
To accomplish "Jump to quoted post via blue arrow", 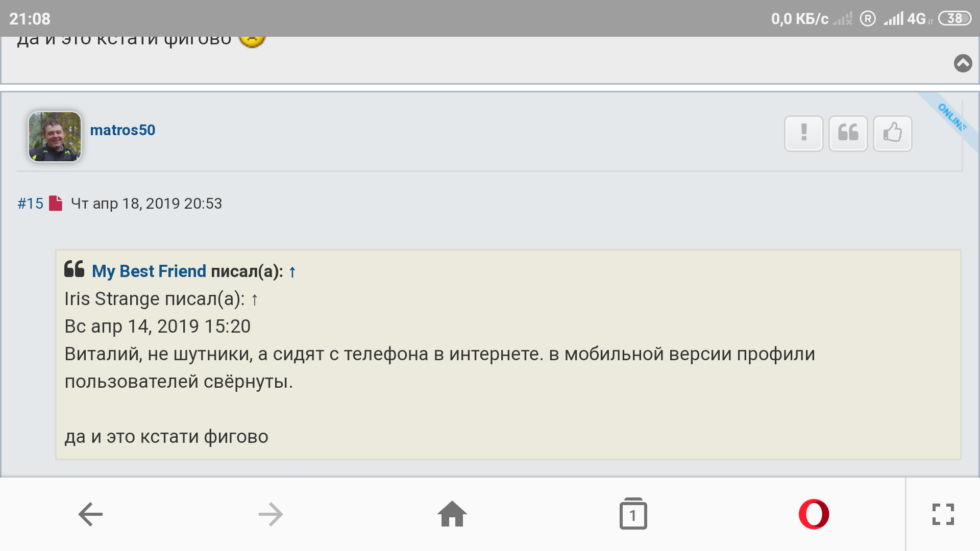I will (x=292, y=272).
